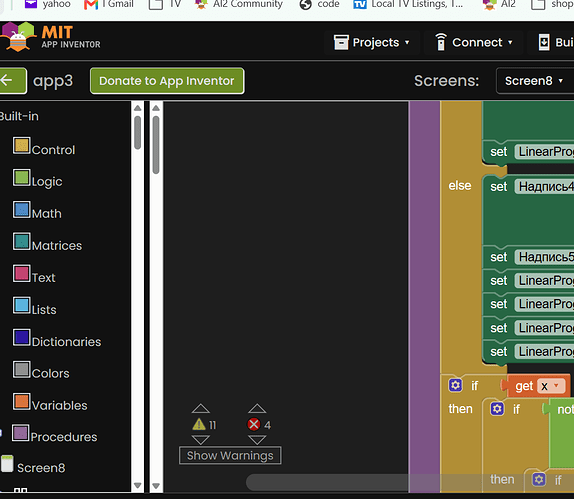The image size is (574, 499).
Task: Click the Build download icon
Action: 544,42
